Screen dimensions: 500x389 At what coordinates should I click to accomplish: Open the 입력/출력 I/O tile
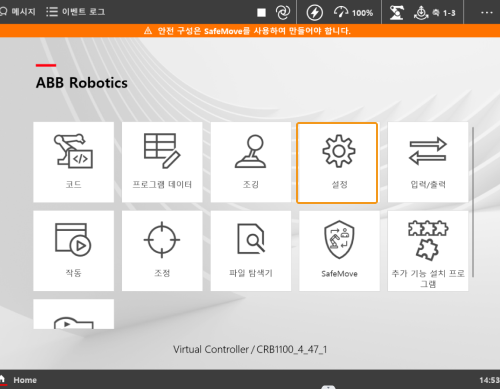(428, 162)
